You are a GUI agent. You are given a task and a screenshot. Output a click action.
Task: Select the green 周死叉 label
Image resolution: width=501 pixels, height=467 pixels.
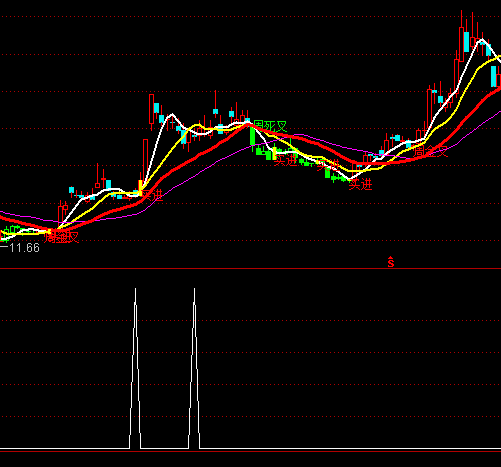tap(270, 126)
